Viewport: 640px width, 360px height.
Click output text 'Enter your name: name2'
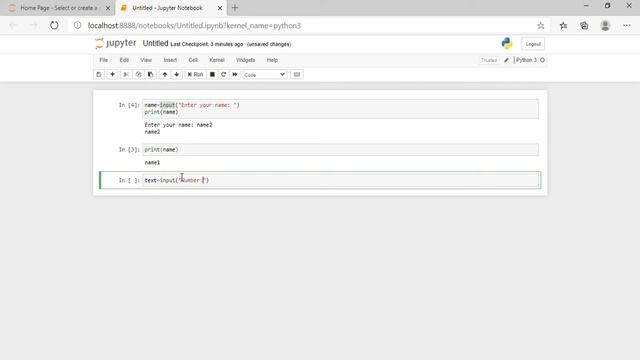coord(178,125)
